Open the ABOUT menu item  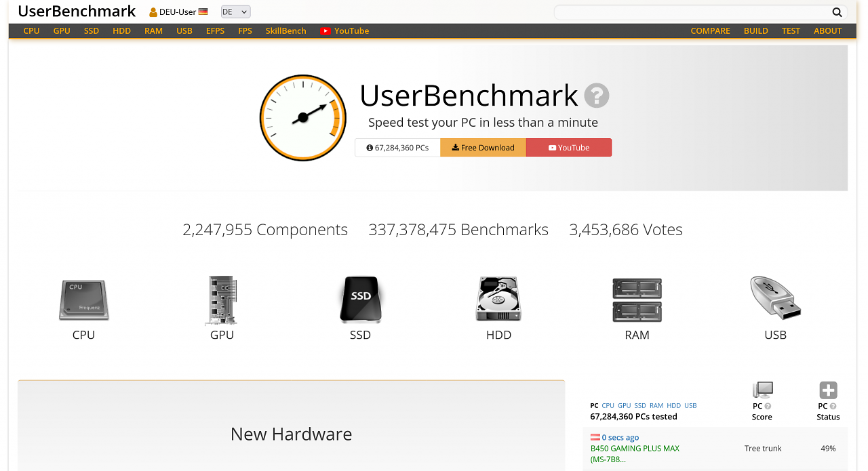point(827,31)
